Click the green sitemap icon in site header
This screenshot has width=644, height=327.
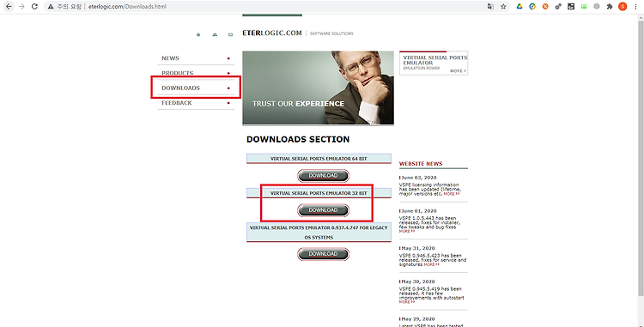(x=215, y=34)
